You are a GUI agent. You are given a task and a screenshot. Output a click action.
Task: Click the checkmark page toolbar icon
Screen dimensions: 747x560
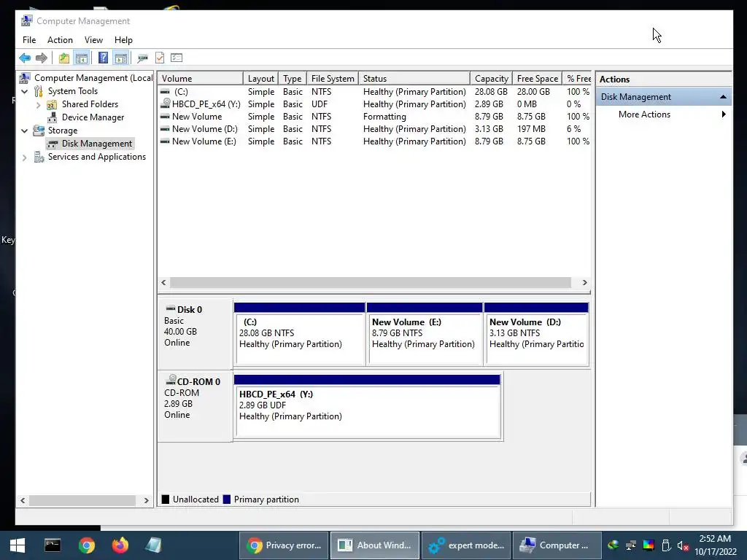(160, 58)
